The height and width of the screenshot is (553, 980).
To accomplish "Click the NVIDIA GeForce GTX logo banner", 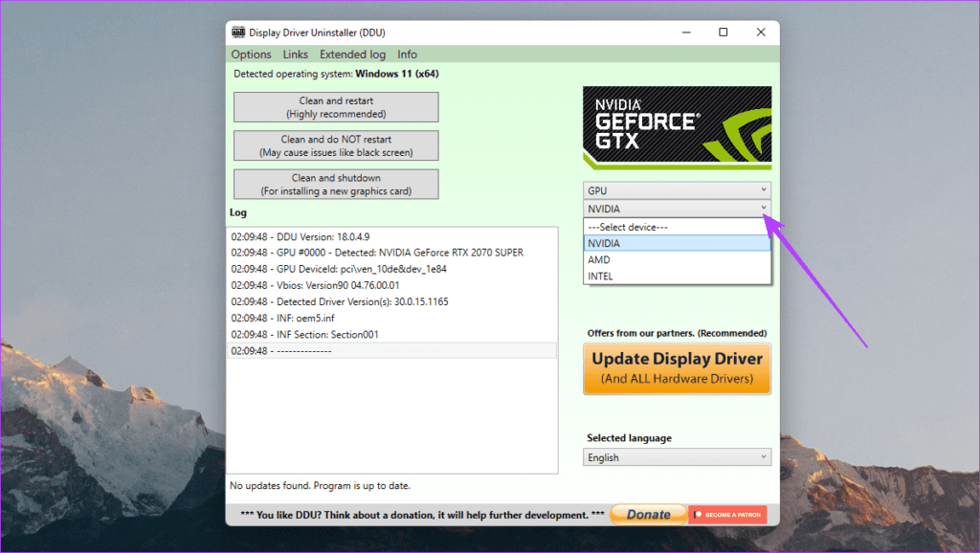I will 677,126.
